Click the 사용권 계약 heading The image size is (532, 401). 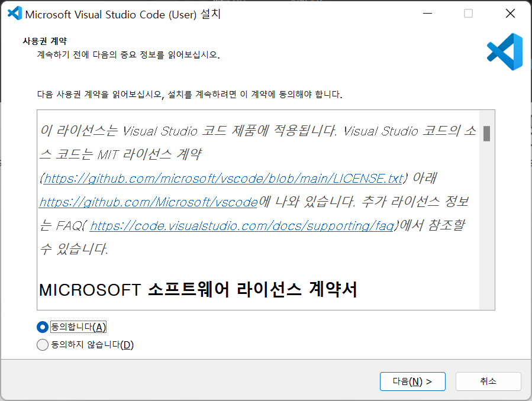[45, 41]
